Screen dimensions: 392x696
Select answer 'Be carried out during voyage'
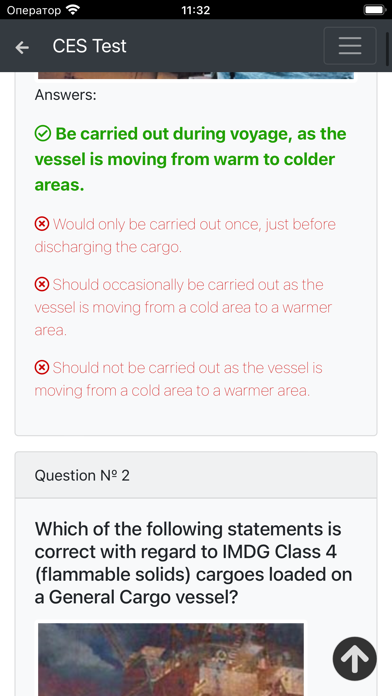(191, 159)
